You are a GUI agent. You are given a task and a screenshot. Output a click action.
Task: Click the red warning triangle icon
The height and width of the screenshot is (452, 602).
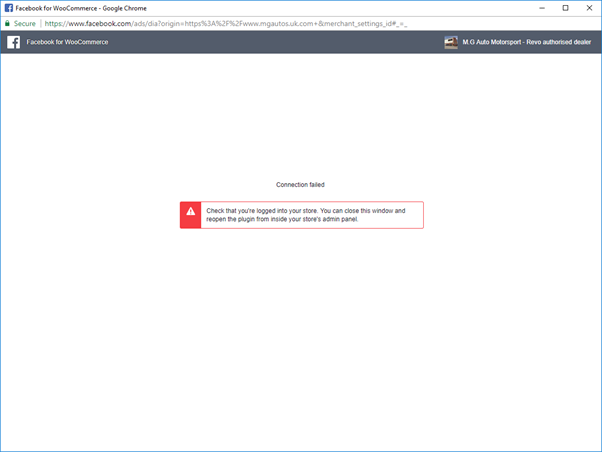coord(190,212)
